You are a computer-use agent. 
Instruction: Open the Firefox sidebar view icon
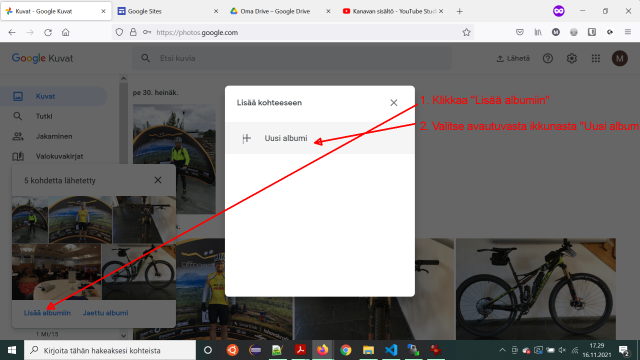(592, 32)
